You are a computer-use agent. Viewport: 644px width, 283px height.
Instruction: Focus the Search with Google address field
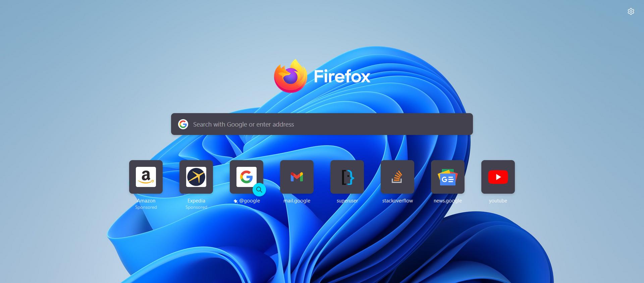tap(322, 124)
